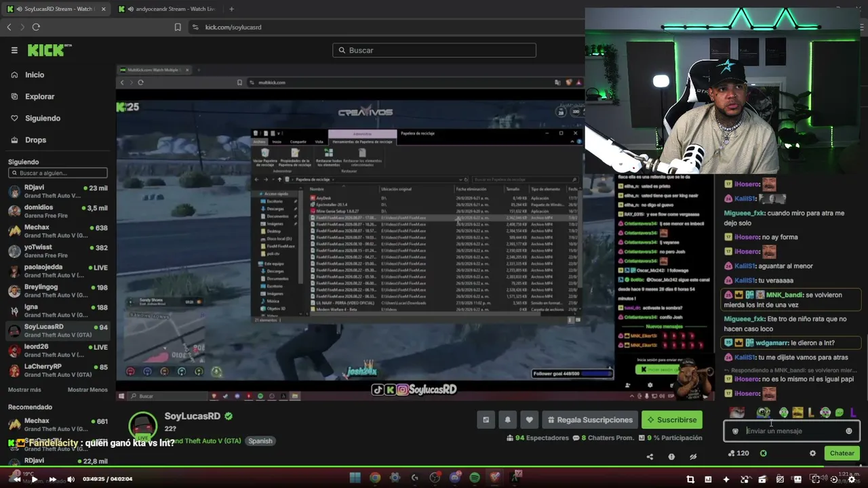Follow with the heart button

pos(529,420)
